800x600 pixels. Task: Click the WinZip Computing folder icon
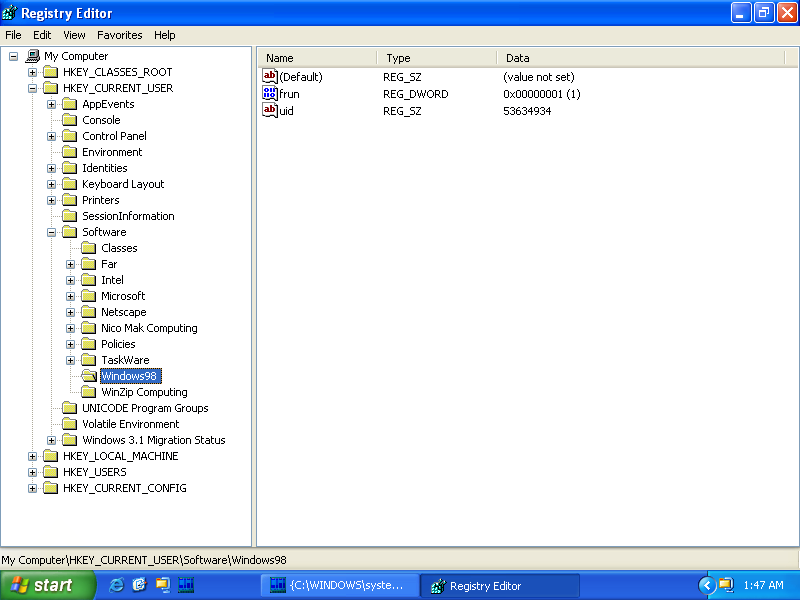tap(89, 392)
